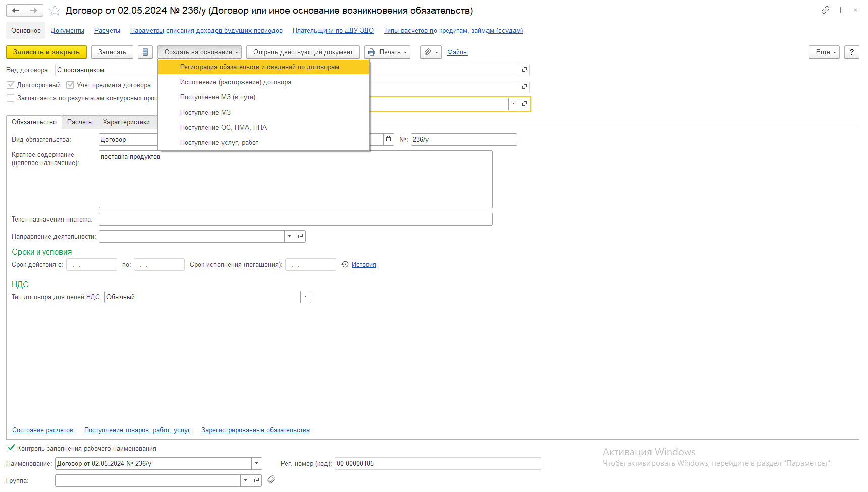This screenshot has width=868, height=492.
Task: Click the paperclip icon next to Группа
Action: coord(271,480)
